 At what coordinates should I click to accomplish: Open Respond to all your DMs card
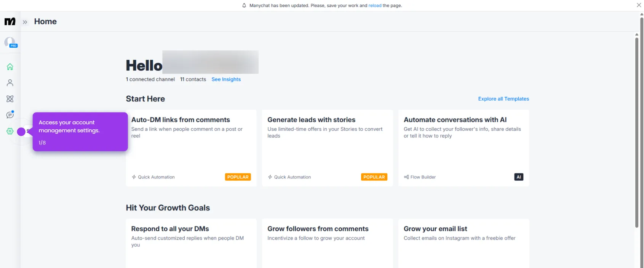click(191, 243)
